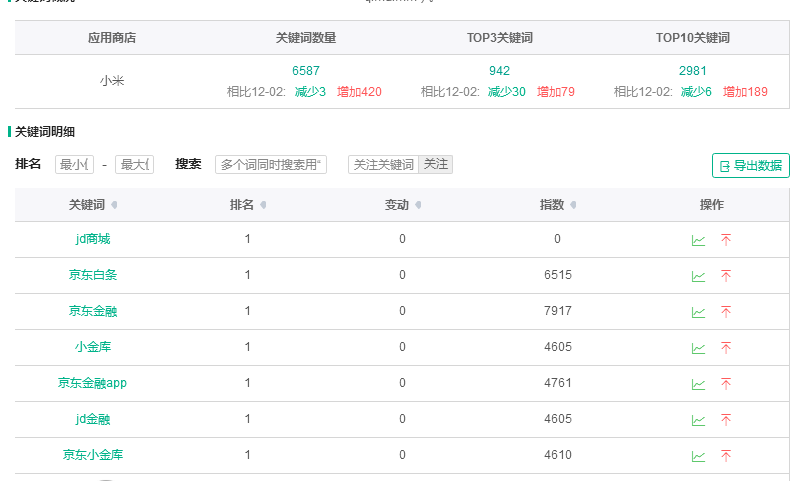Open trend chart for 京东小金库 row
Viewport: 800px width, 481px height.
click(x=698, y=456)
